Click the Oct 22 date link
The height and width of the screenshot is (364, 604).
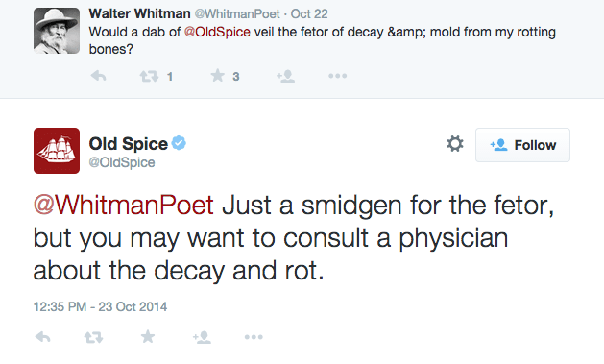coord(309,13)
